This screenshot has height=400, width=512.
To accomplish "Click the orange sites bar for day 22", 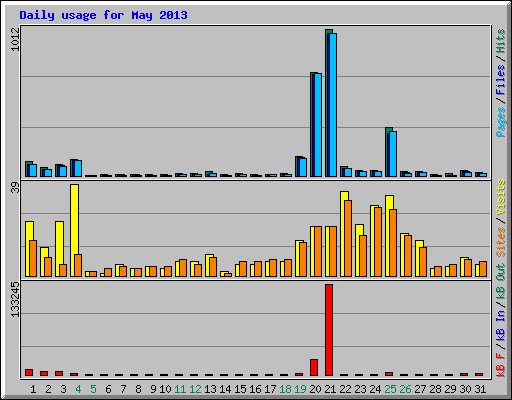I will (348, 238).
